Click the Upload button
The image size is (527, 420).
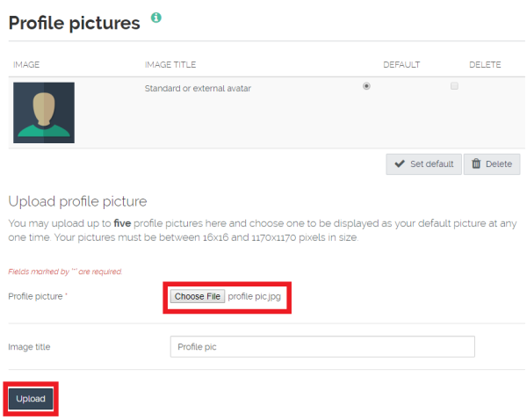(31, 399)
